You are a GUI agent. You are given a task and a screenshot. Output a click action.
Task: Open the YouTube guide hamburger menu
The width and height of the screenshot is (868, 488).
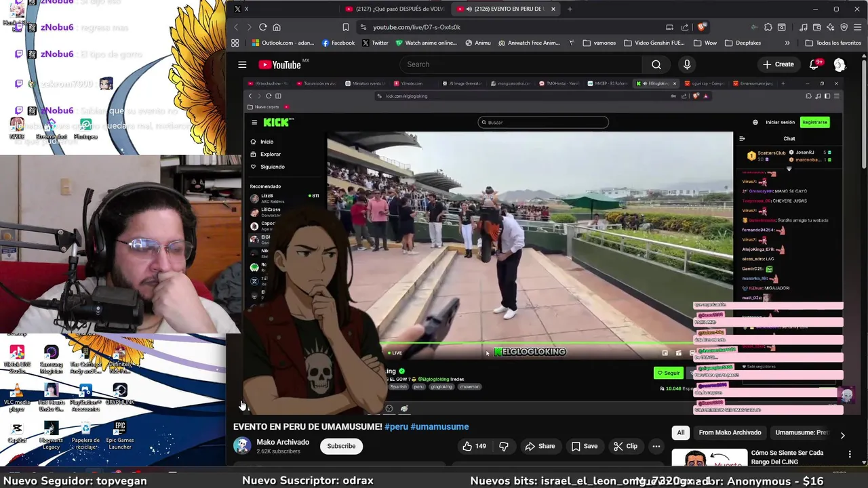(x=242, y=64)
